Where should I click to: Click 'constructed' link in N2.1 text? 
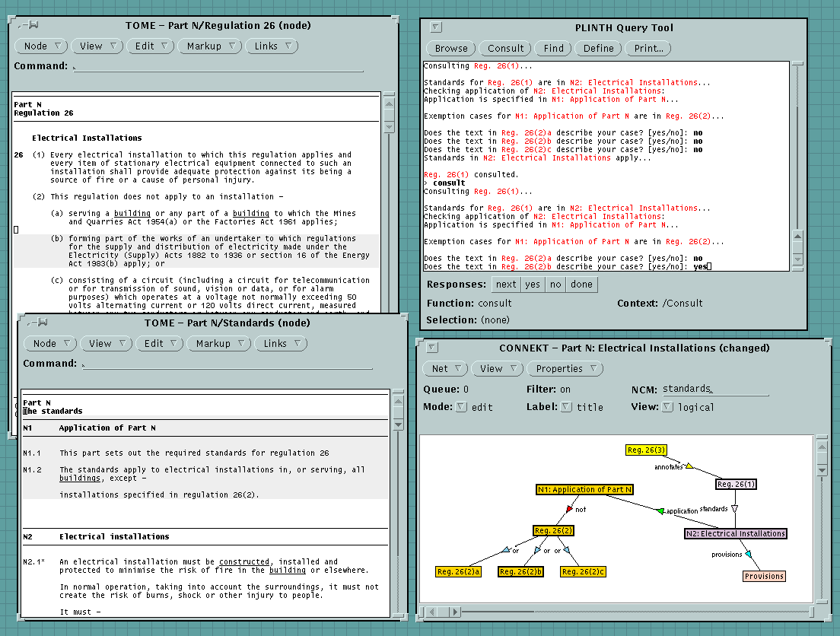244,561
